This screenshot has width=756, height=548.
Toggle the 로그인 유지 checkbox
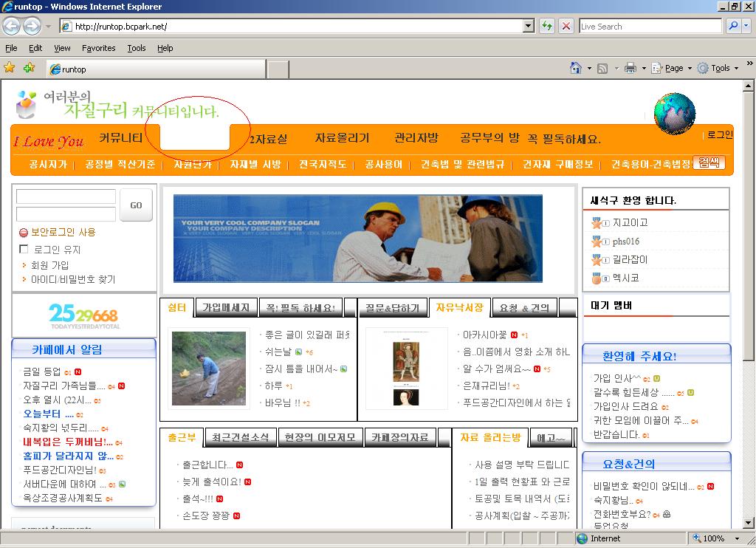pyautogui.click(x=24, y=249)
